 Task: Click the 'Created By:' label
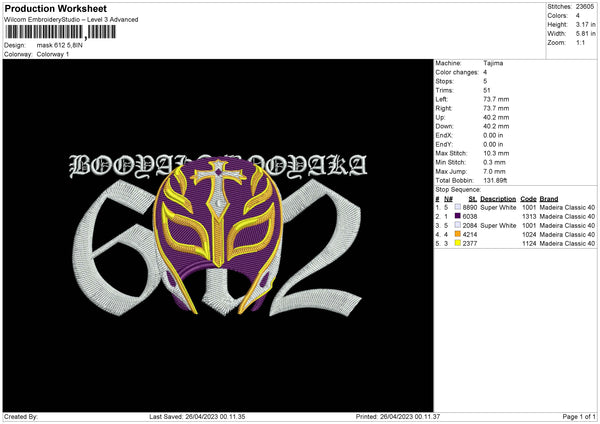tap(21, 417)
